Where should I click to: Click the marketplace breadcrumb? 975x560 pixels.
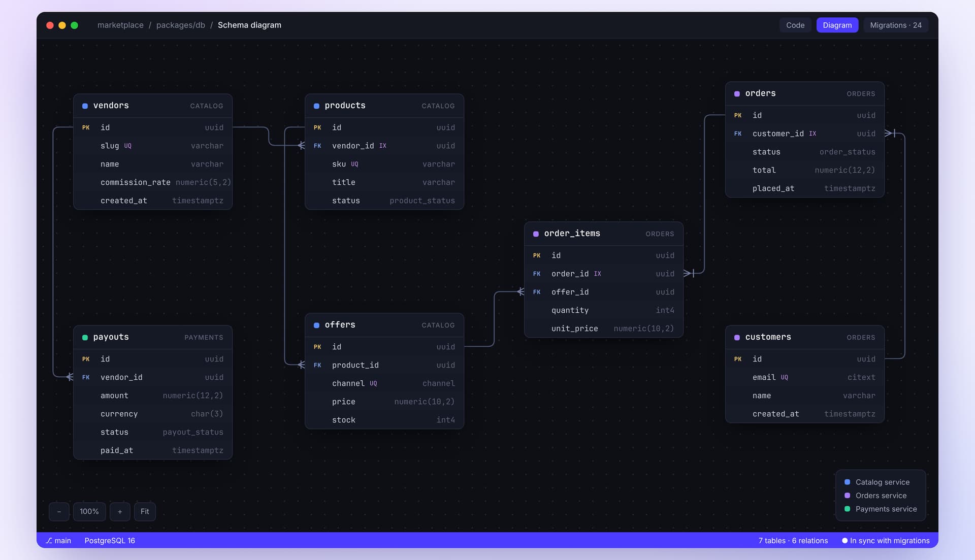(x=120, y=25)
